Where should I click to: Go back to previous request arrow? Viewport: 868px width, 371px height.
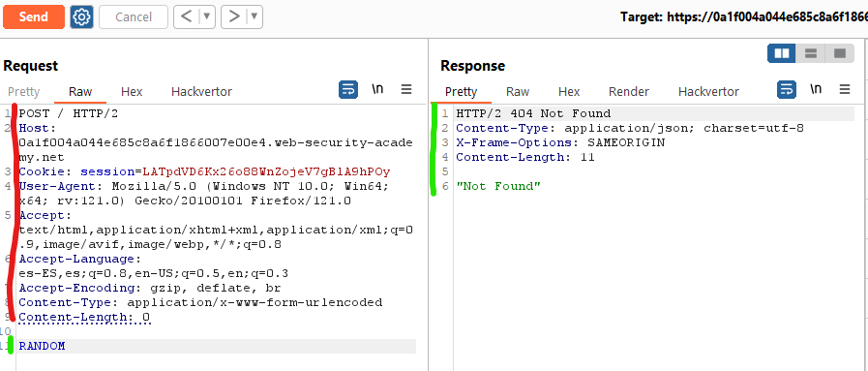pyautogui.click(x=187, y=17)
